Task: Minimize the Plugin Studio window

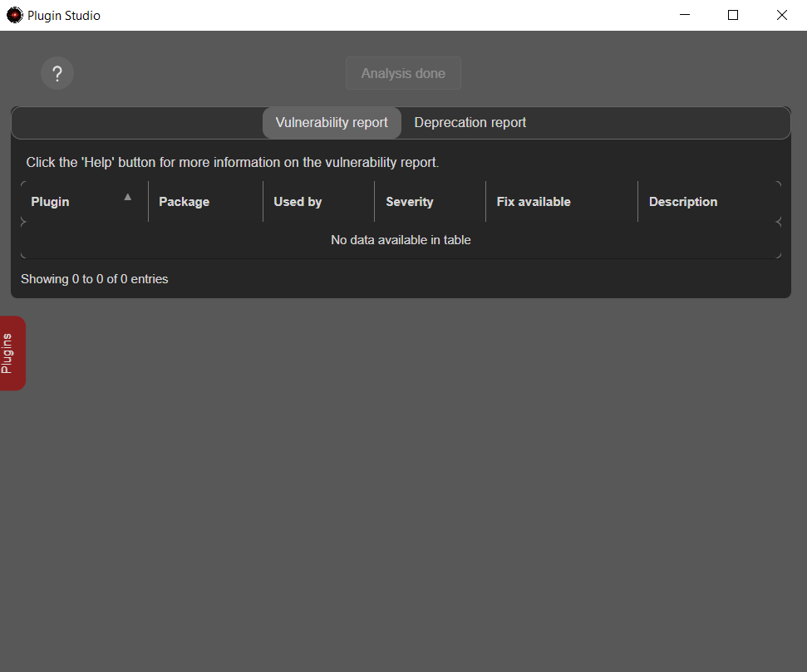Action: pos(685,15)
